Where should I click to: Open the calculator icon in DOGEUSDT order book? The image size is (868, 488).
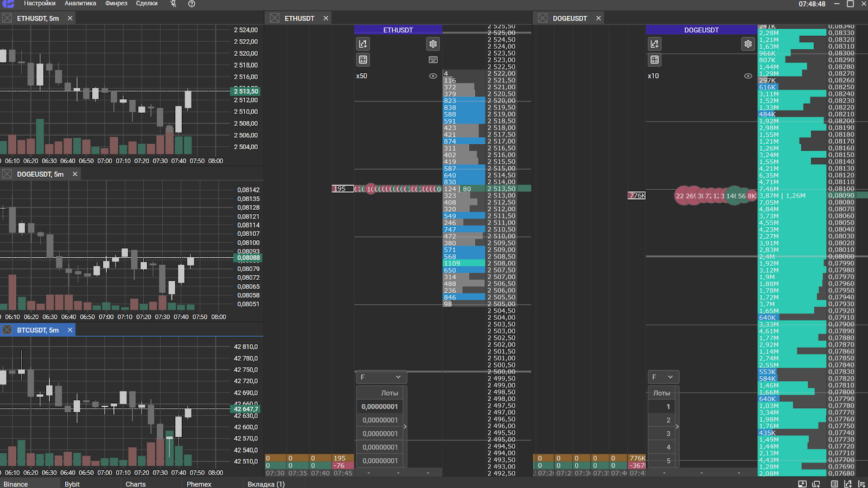[x=655, y=60]
